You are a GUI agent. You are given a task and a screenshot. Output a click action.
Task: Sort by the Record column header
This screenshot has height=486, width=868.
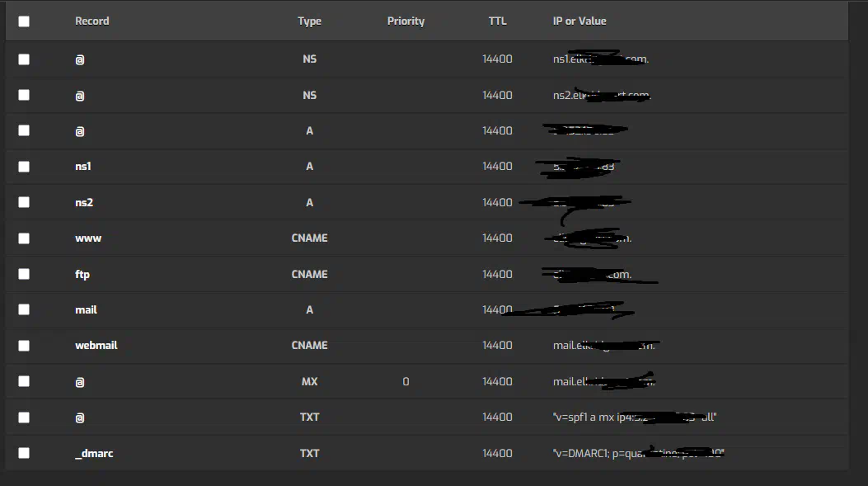(x=91, y=21)
